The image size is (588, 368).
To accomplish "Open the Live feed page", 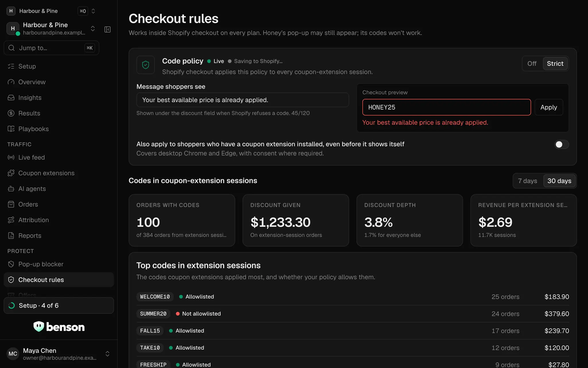I will [x=59, y=158].
